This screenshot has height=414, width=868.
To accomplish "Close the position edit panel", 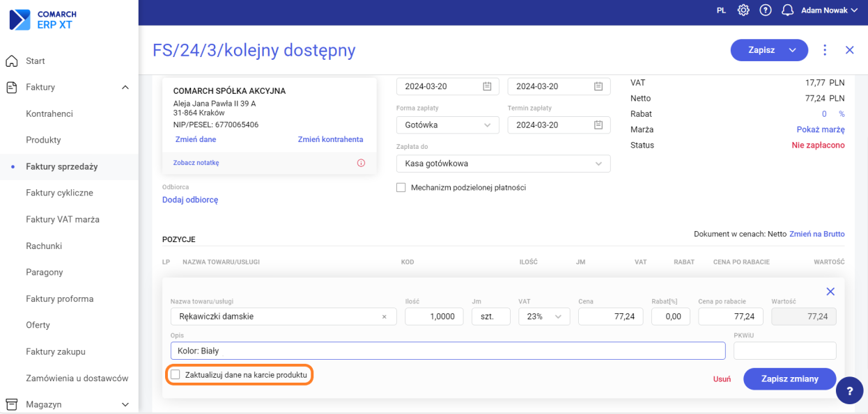I will pyautogui.click(x=830, y=292).
